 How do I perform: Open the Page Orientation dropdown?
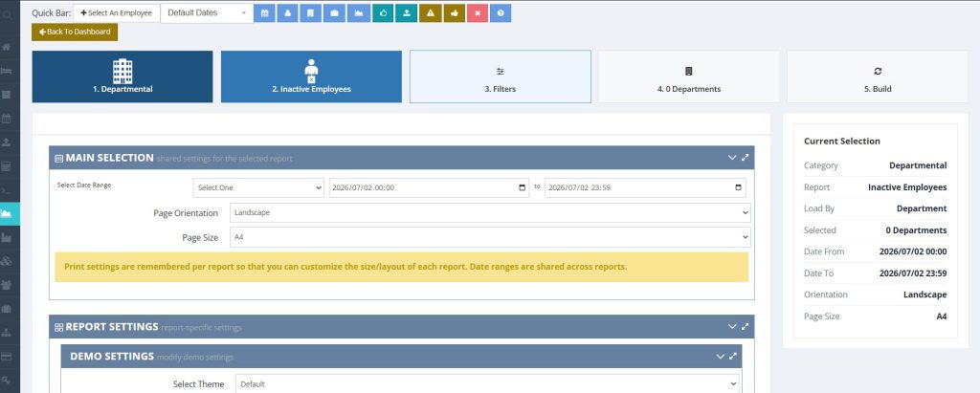tap(490, 212)
